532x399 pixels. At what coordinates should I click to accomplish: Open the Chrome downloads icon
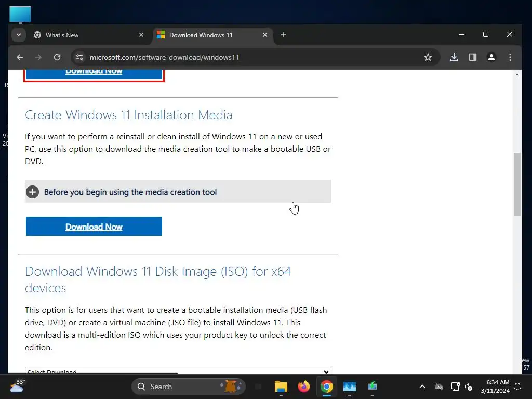click(x=454, y=57)
